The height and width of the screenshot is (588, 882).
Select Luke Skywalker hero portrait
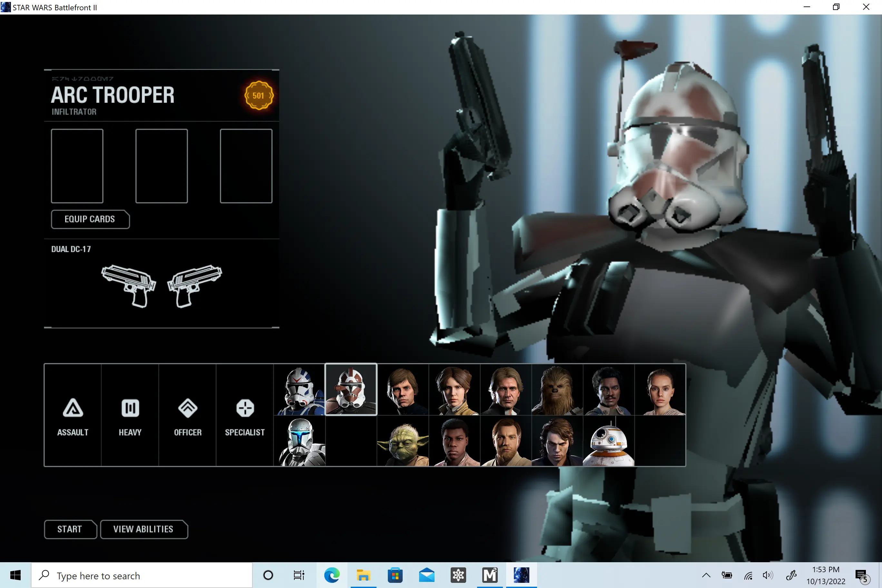pyautogui.click(x=403, y=390)
